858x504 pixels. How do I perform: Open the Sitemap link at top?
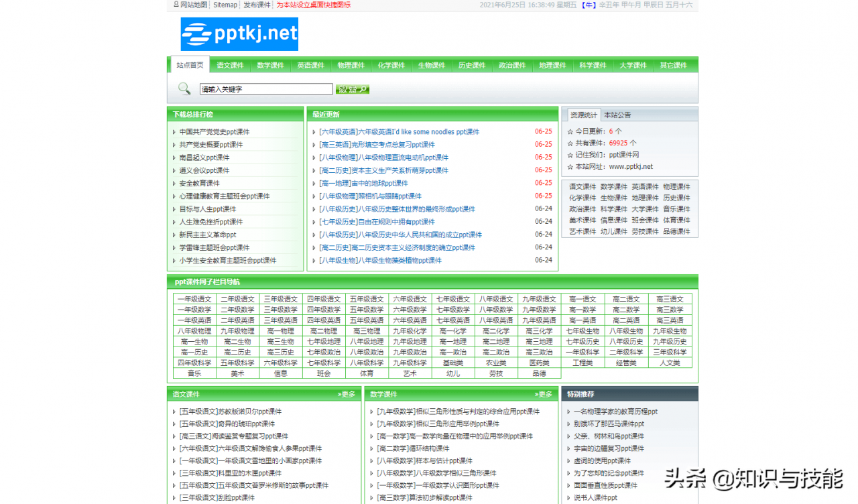pos(225,5)
